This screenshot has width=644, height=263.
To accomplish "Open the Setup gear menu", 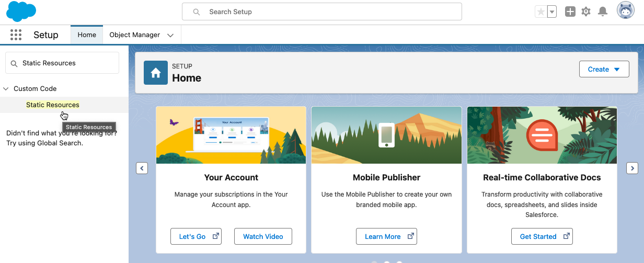I will point(586,12).
